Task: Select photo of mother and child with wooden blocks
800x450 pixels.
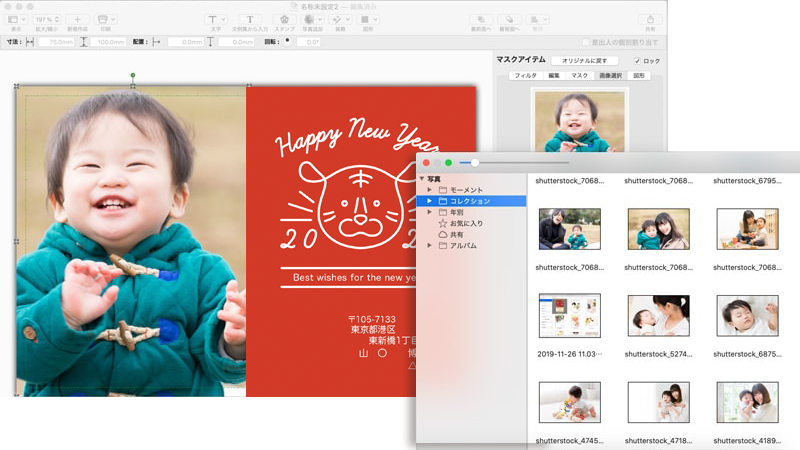Action: 747,229
